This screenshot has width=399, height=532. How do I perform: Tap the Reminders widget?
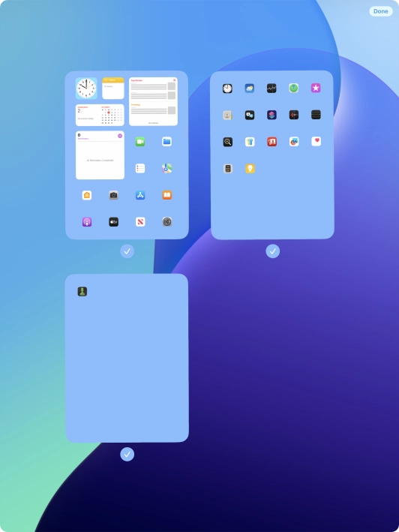(x=100, y=155)
